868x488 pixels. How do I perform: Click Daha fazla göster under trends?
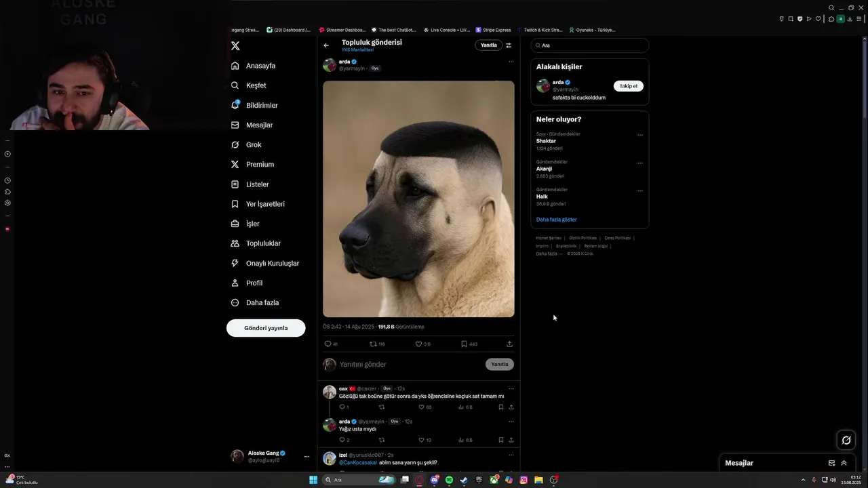click(x=557, y=220)
